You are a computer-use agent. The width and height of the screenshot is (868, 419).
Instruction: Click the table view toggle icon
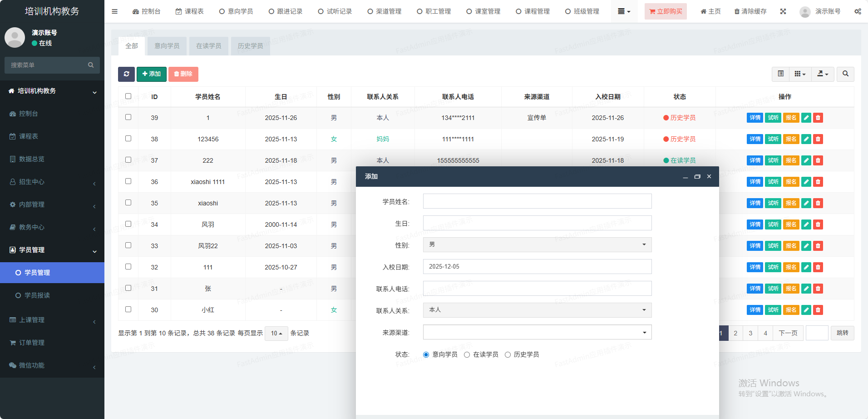[781, 74]
